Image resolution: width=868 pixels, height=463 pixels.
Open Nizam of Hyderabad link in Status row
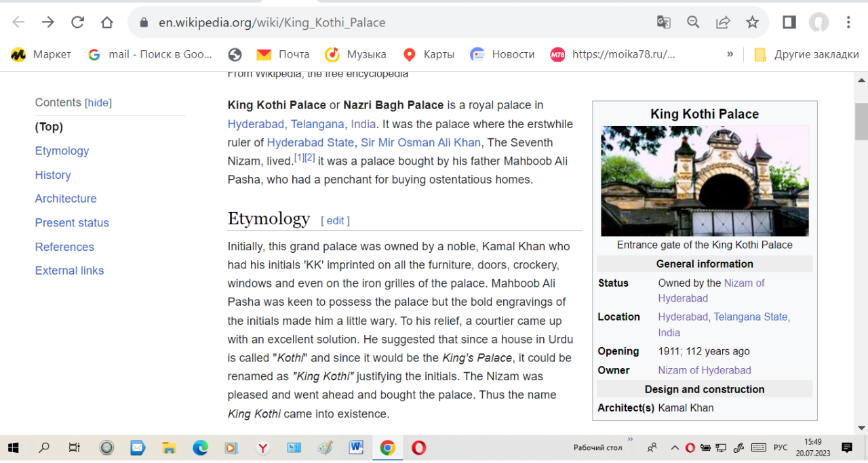coord(711,290)
